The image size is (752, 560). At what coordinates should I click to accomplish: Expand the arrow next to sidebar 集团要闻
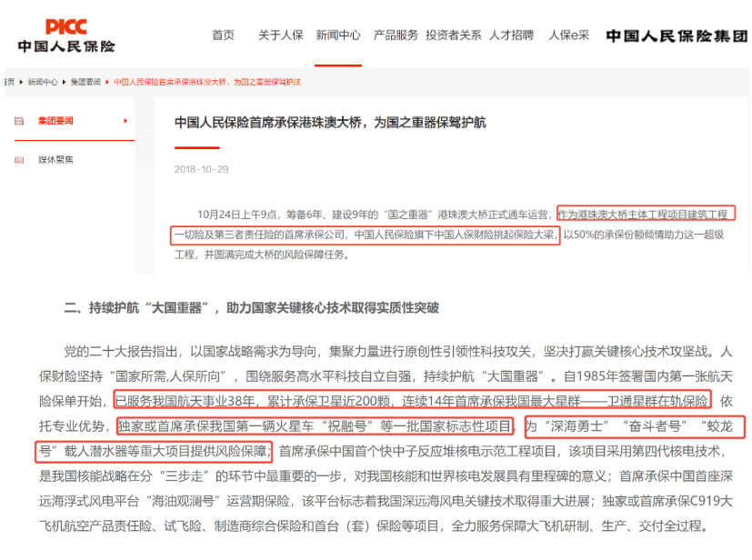coord(125,121)
